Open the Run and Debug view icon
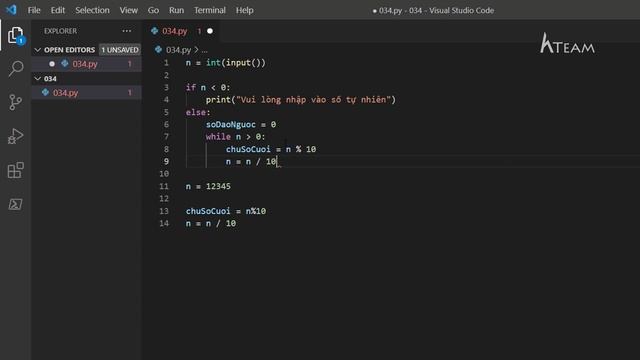Image resolution: width=640 pixels, height=360 pixels. [16, 136]
